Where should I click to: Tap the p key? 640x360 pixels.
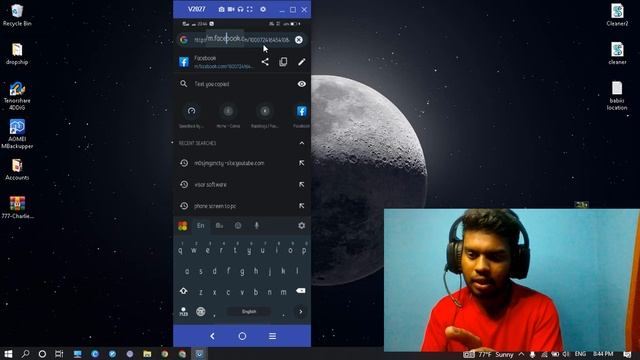(x=304, y=249)
